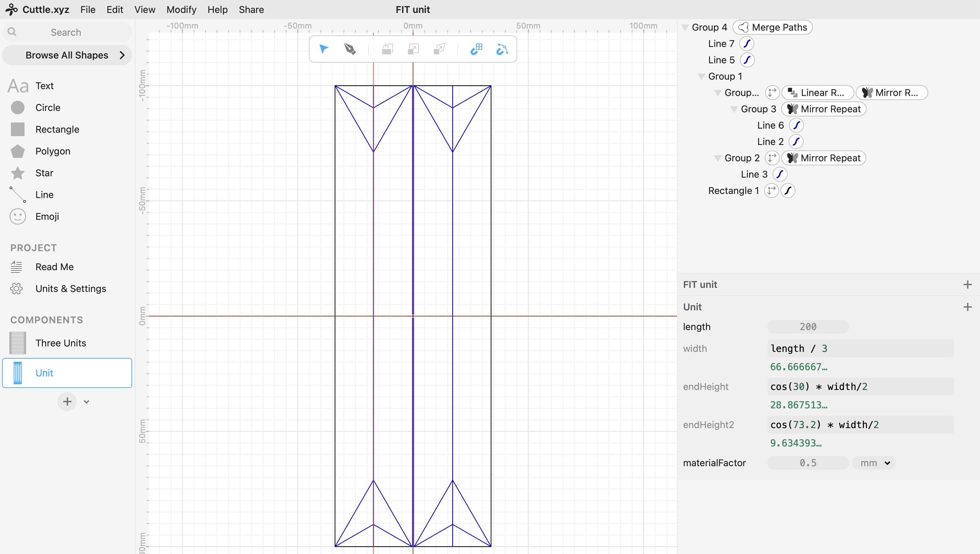
Task: Open the Share menu
Action: (x=251, y=10)
